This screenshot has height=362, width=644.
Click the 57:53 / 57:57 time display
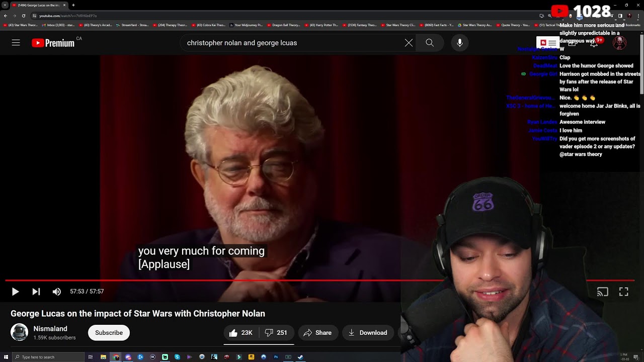87,292
